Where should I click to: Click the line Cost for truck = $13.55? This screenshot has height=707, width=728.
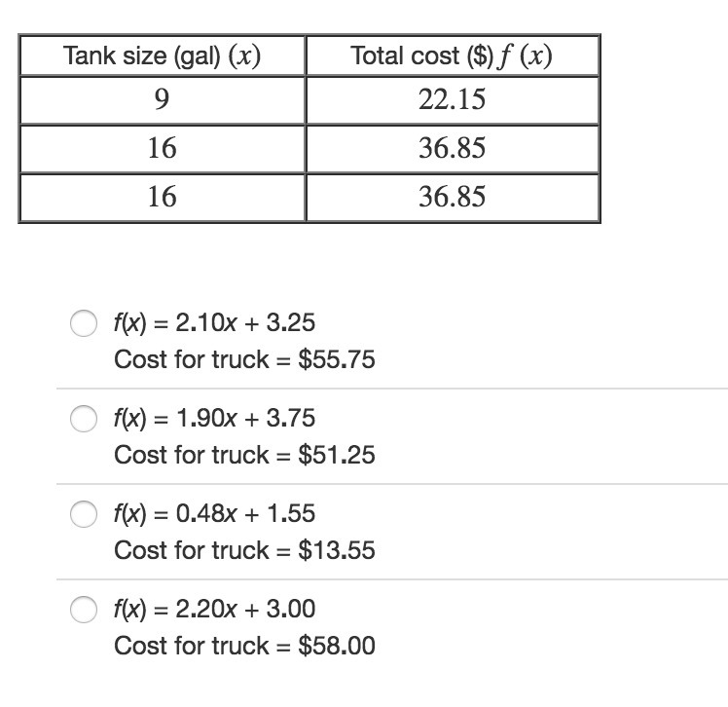pyautogui.click(x=244, y=550)
